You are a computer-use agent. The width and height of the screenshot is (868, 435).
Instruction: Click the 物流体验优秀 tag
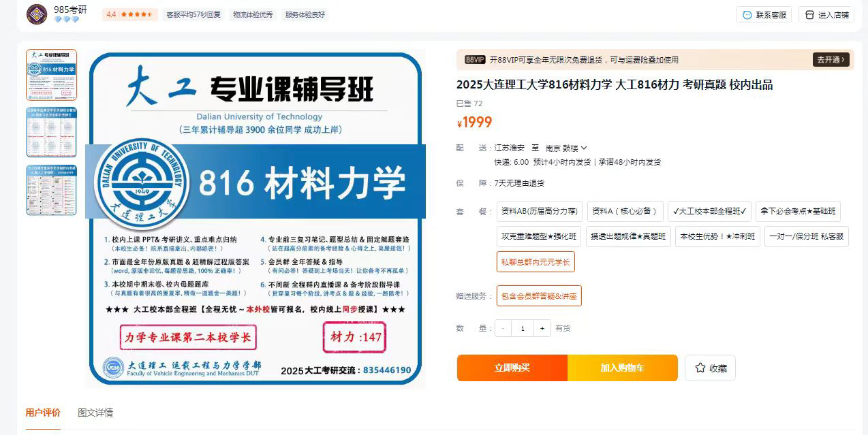(253, 14)
